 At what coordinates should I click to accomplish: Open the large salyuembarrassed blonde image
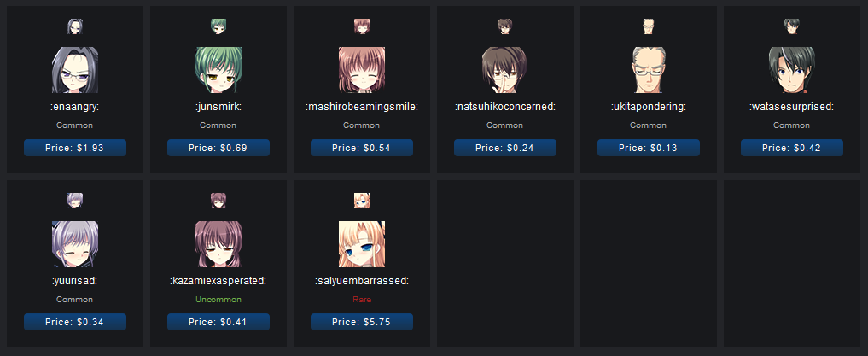(x=362, y=244)
